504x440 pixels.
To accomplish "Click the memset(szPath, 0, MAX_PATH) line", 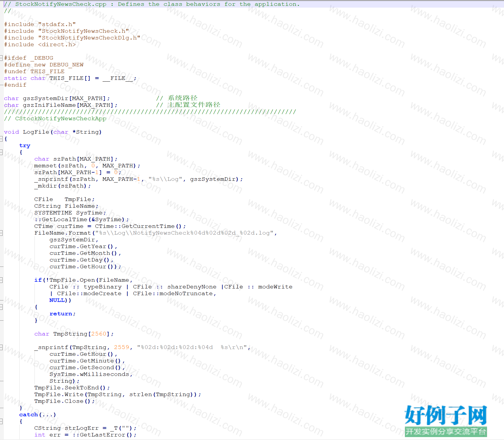I will point(87,166).
